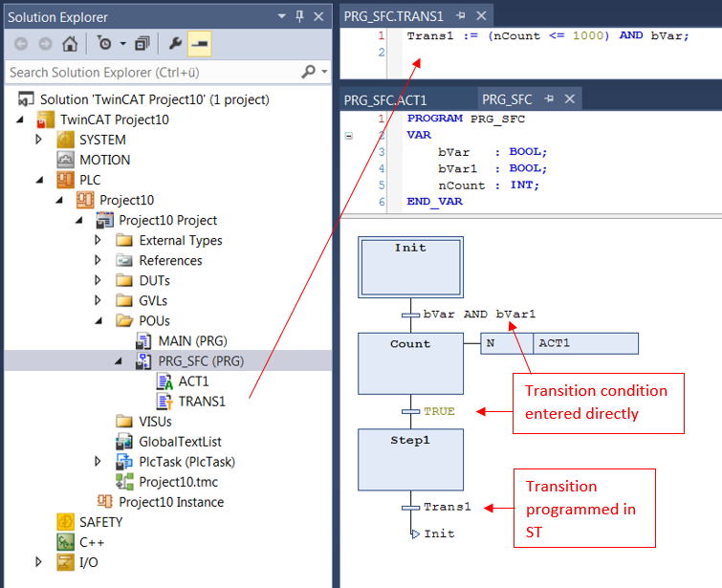722x588 pixels.
Task: Expand the SYSTEM tree node
Action: (x=39, y=139)
